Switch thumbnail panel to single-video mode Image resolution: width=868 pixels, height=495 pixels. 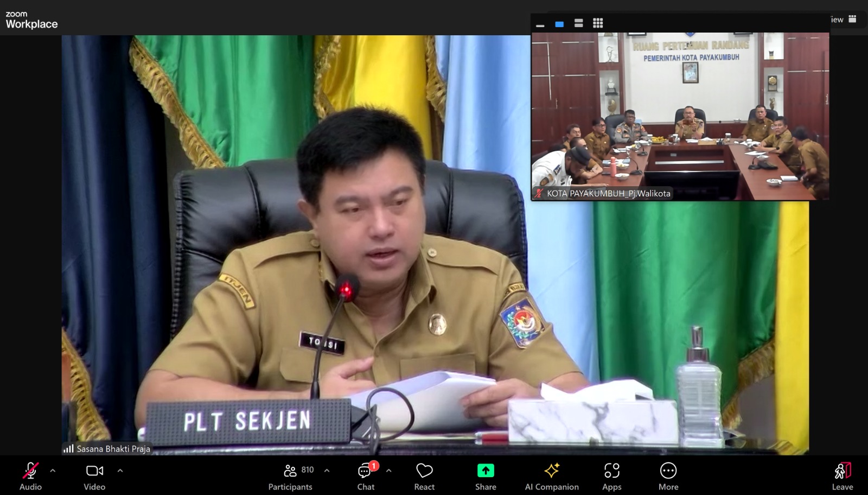pos(559,24)
